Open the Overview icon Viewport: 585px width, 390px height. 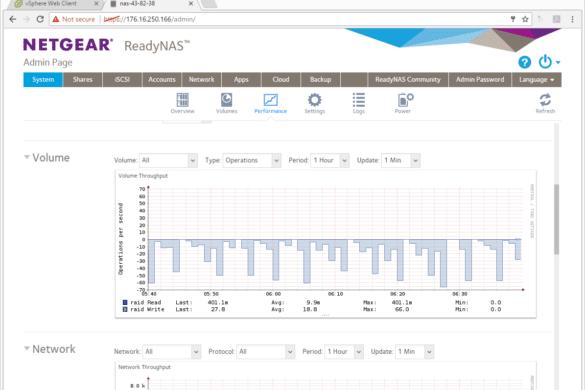point(182,100)
